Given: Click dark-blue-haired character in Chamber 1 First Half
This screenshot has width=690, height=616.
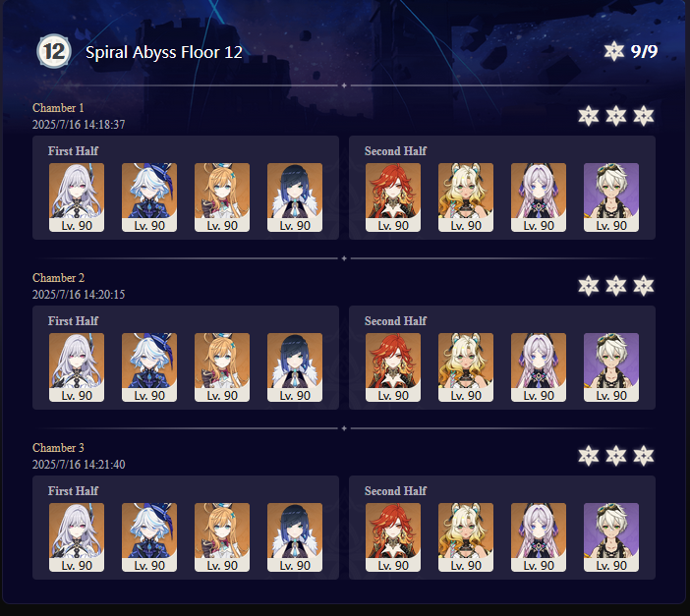Looking at the screenshot, I should [295, 197].
